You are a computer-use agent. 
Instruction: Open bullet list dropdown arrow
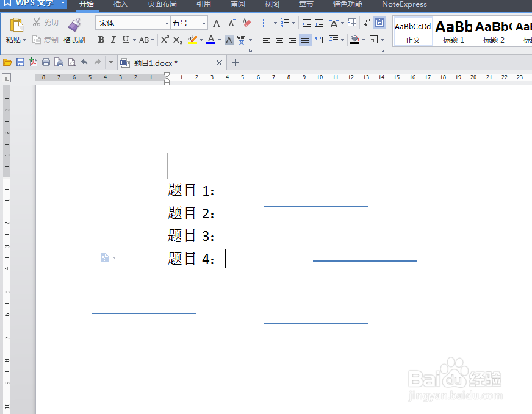pyautogui.click(x=275, y=23)
